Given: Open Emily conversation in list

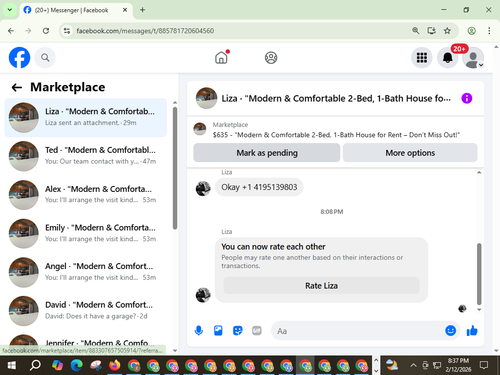Looking at the screenshot, I should click(x=86, y=233).
